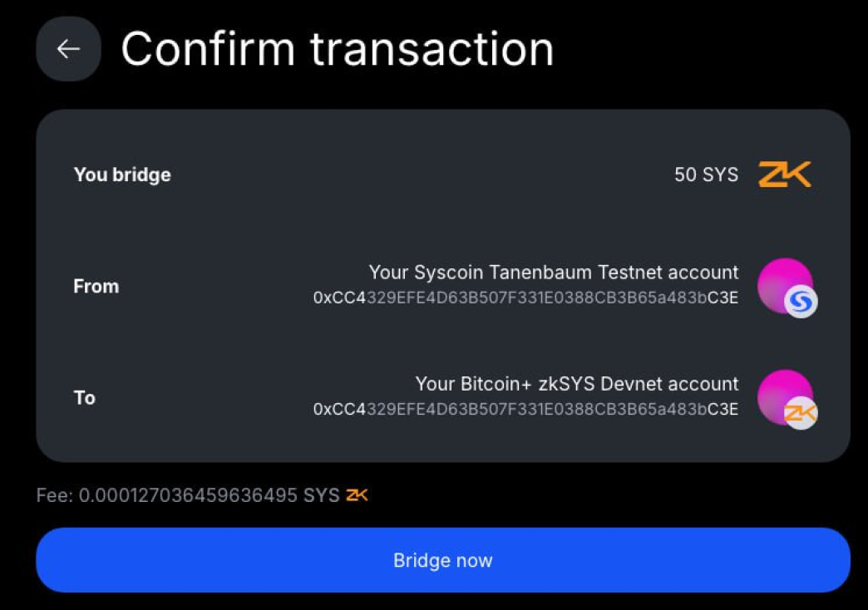The height and width of the screenshot is (610, 868).
Task: Select the Bitcoin+ zkSYS Devnet account name
Action: pyautogui.click(x=577, y=384)
